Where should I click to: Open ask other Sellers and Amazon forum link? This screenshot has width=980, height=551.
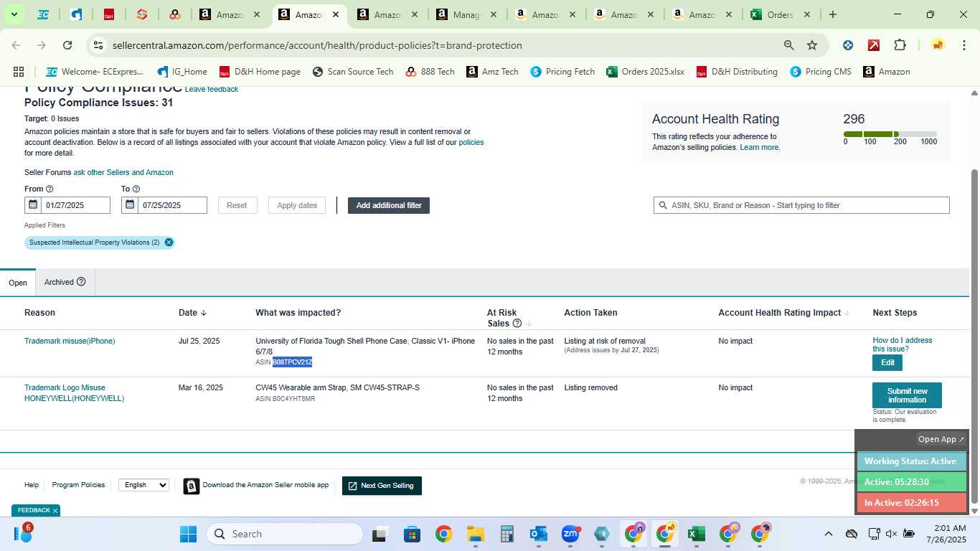123,172
